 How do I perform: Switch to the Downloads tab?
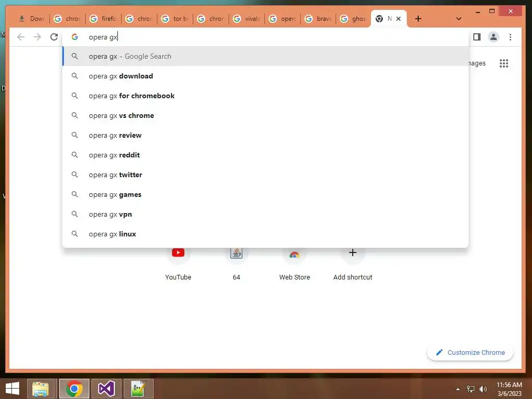pyautogui.click(x=32, y=19)
